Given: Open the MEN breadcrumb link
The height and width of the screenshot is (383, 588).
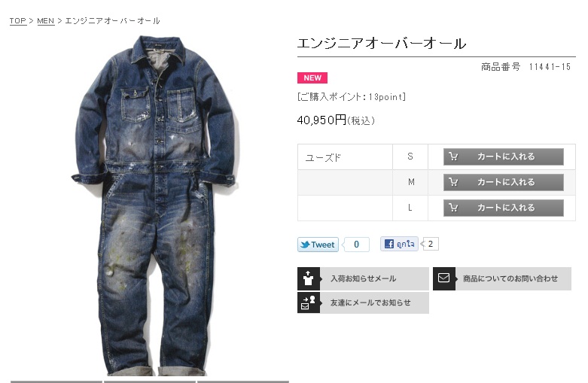Looking at the screenshot, I should point(46,21).
